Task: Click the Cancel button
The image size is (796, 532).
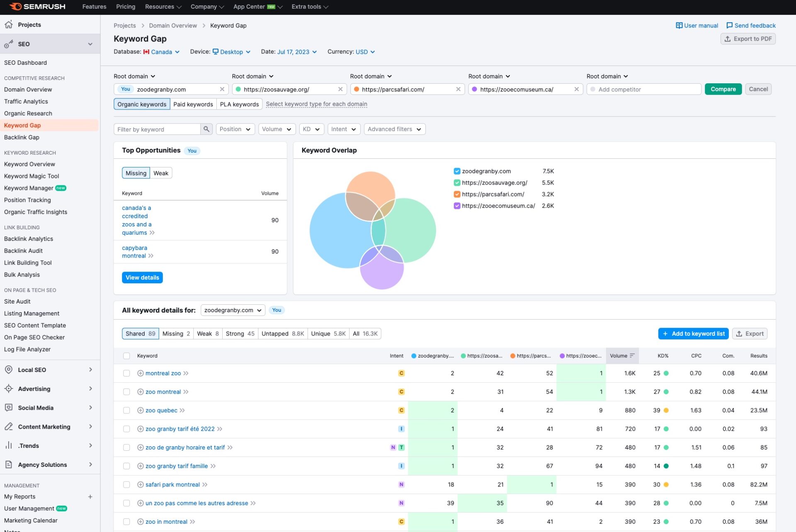Action: 758,89
